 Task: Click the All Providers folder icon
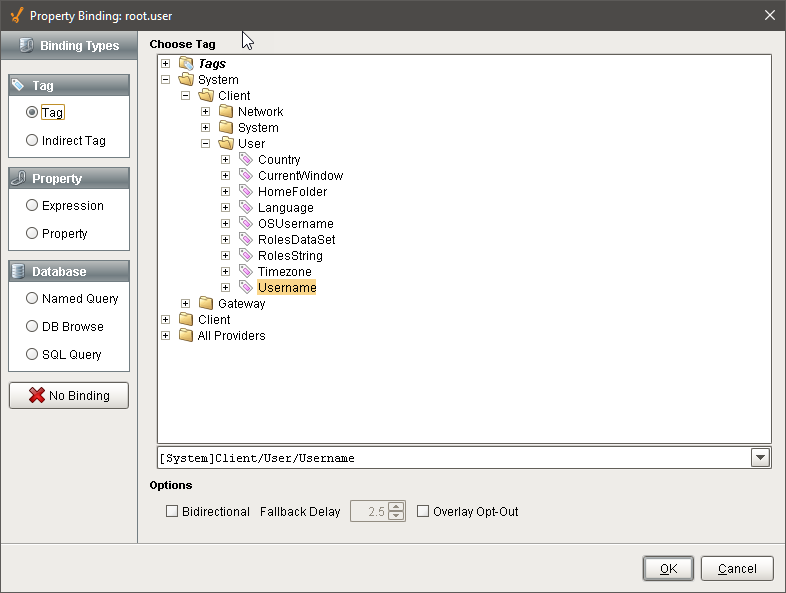point(186,335)
